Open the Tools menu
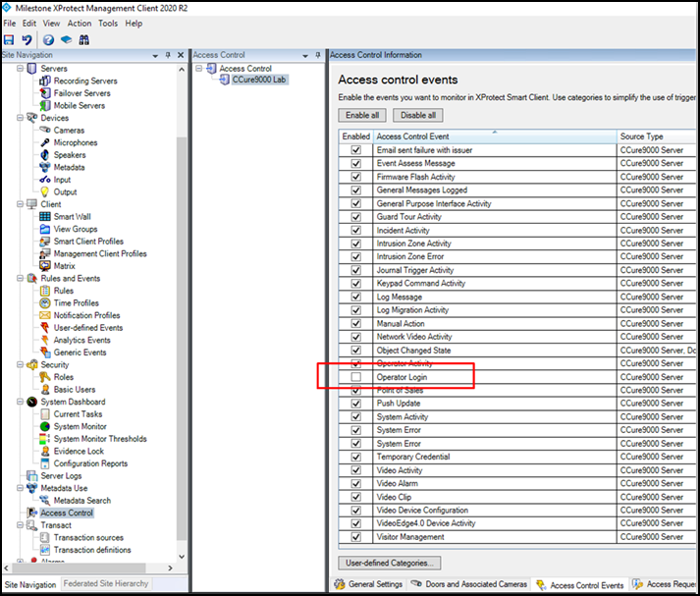This screenshot has width=700, height=596. click(x=108, y=23)
